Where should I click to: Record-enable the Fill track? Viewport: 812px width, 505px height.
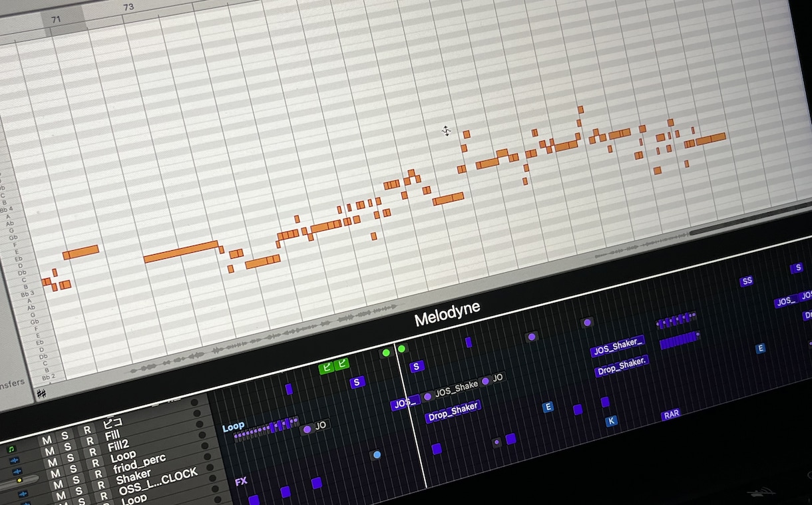91,441
